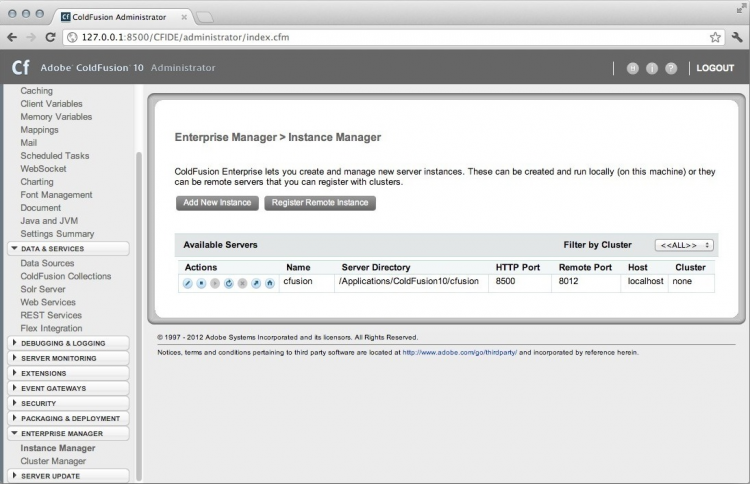Expand the DEBUGGING & LOGGING section
The height and width of the screenshot is (484, 750).
pos(68,343)
